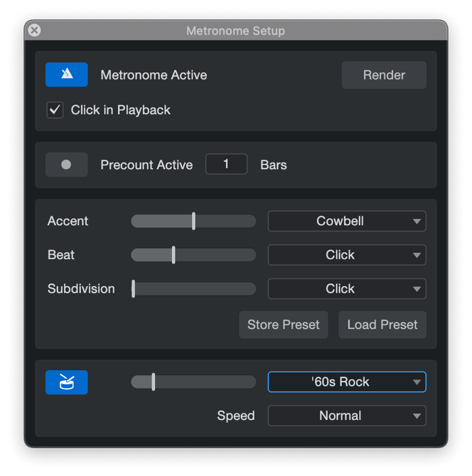
Task: Close the Metronome Setup window
Action: click(x=34, y=30)
